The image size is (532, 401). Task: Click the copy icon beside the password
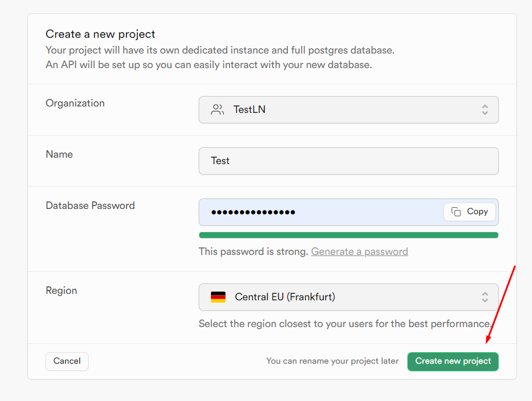click(x=456, y=212)
